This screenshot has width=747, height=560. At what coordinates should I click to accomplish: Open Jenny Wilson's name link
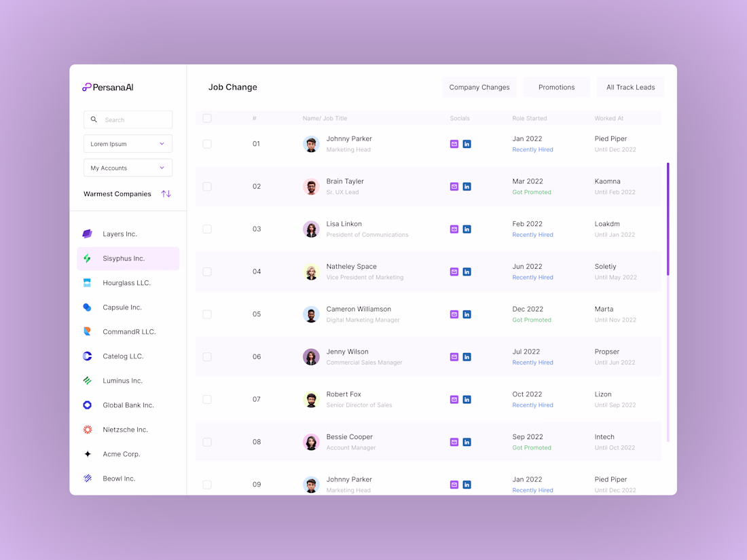347,352
